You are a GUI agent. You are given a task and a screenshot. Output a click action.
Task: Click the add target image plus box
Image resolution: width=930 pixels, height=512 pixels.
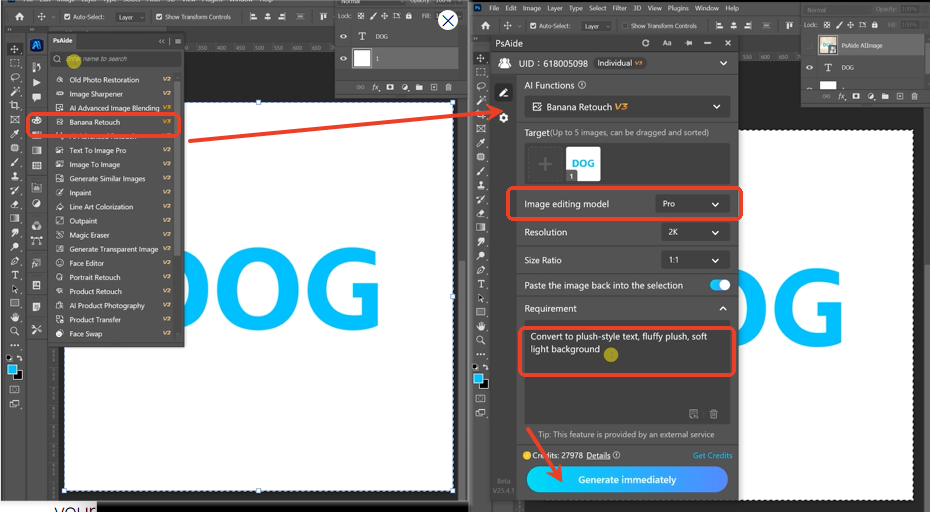tap(545, 163)
